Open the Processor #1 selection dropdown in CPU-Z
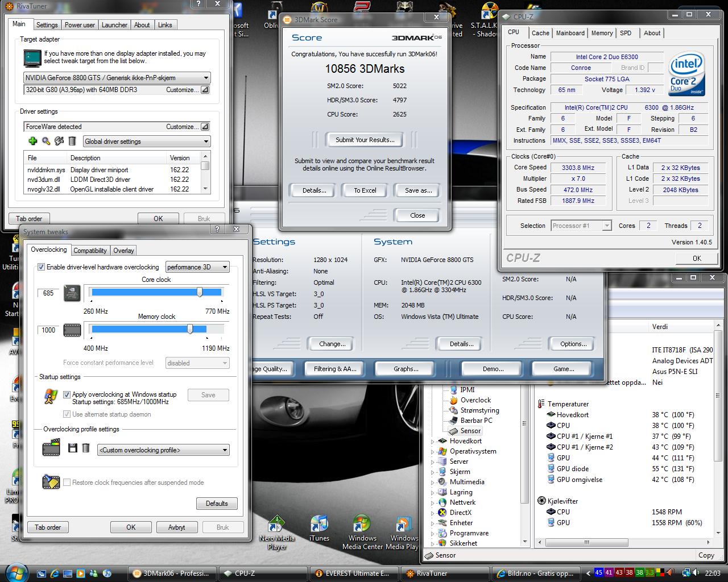Viewport: 728px width, 582px height. 581,226
